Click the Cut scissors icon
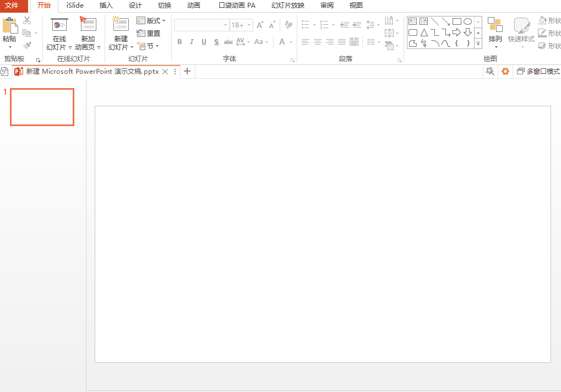 [x=27, y=20]
